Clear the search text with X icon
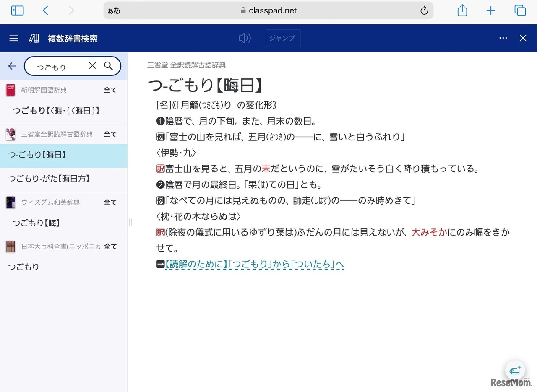The width and height of the screenshot is (537, 392). pyautogui.click(x=92, y=65)
